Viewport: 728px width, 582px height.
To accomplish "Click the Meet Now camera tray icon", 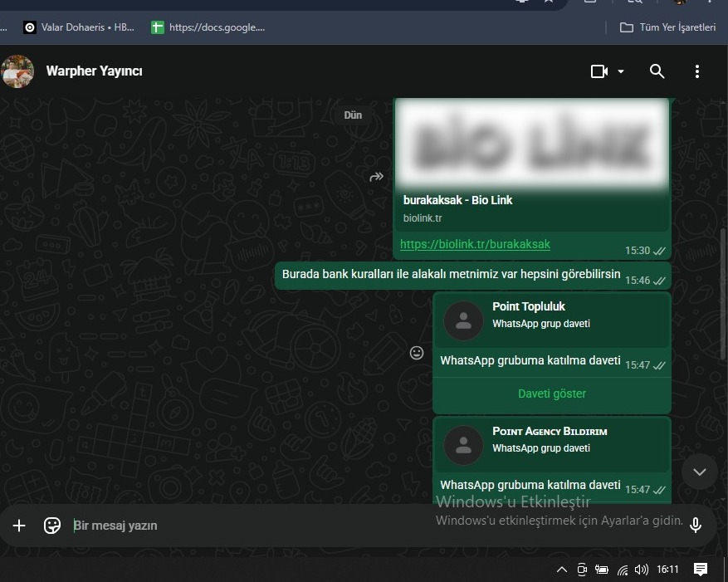I will (582, 570).
